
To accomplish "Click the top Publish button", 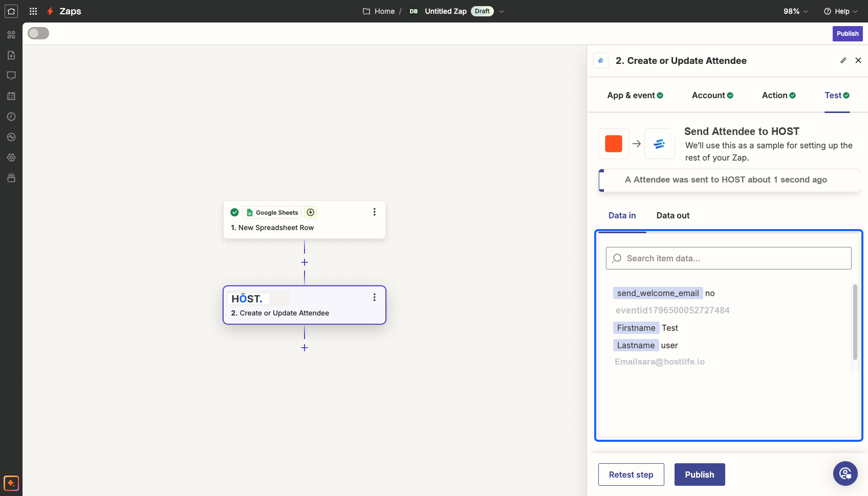I will [848, 33].
